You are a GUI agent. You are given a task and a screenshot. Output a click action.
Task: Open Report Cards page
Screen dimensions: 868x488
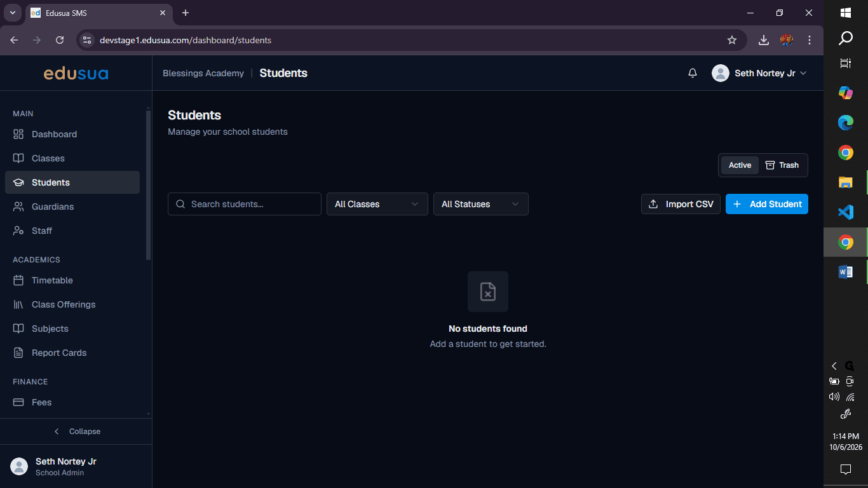coord(72,353)
